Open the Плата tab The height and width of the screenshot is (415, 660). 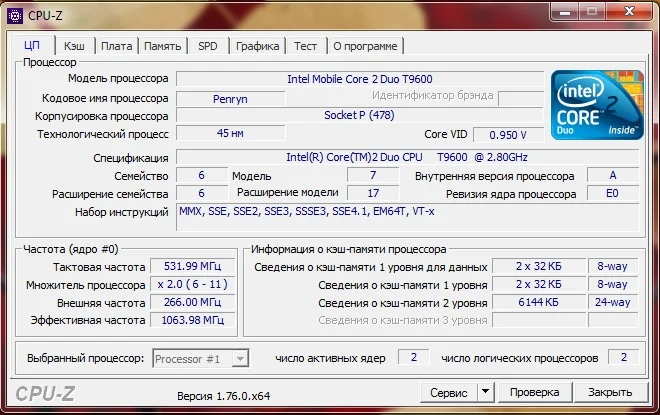click(x=117, y=46)
